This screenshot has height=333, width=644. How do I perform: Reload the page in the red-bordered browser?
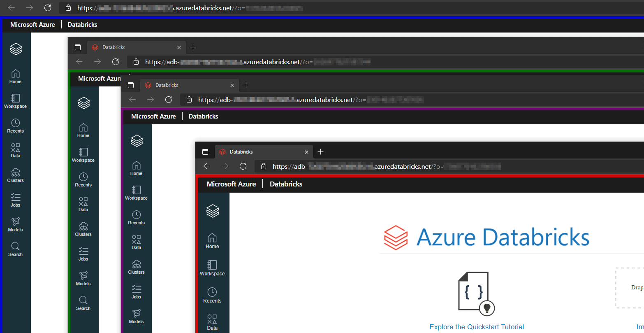(x=243, y=166)
